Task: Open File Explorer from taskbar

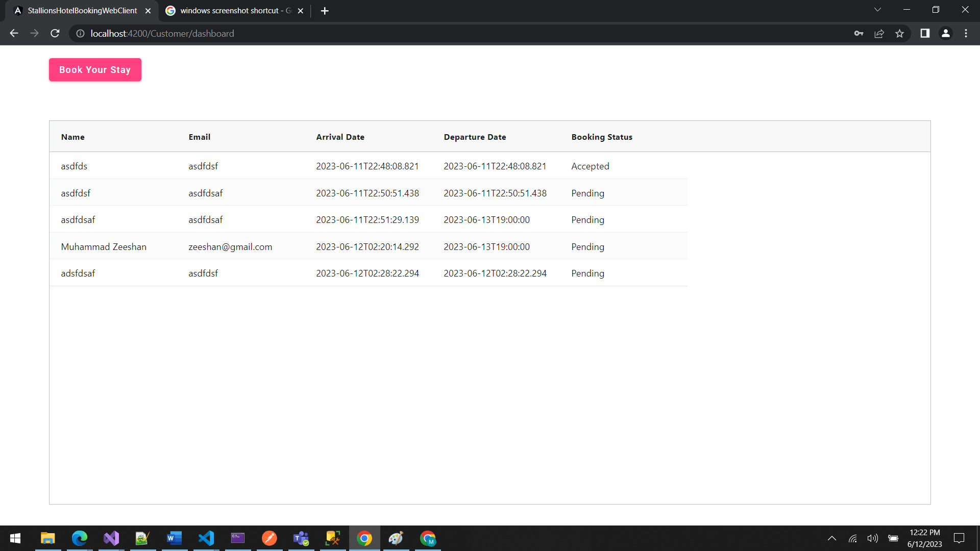Action: 47,538
